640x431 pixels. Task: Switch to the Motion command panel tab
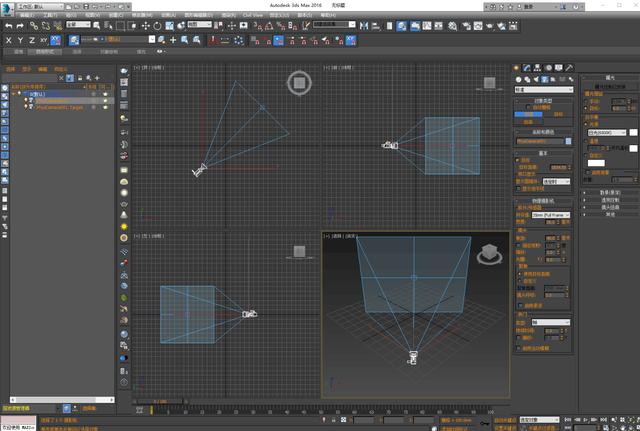548,68
